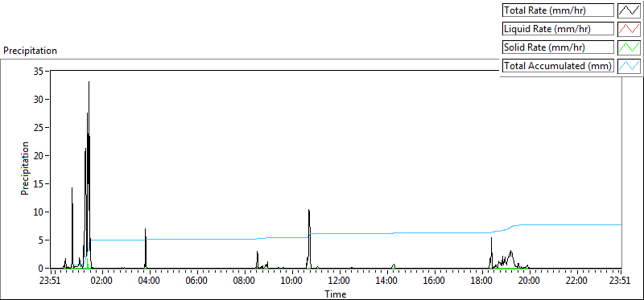644x300 pixels.
Task: Click the red Liquid Rate plot icon
Action: pos(629,29)
